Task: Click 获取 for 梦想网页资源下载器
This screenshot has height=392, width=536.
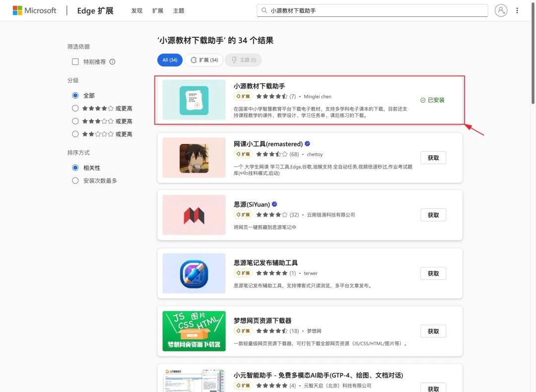Action: click(x=433, y=331)
